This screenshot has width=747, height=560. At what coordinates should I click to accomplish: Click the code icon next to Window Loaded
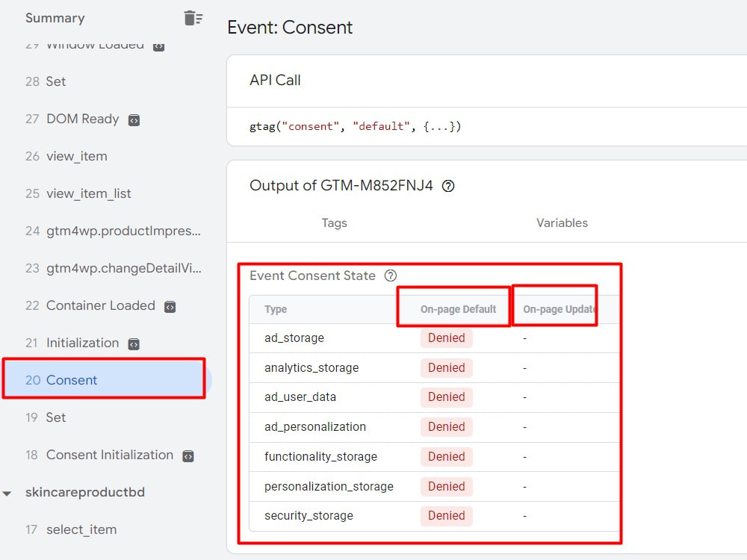pyautogui.click(x=157, y=45)
